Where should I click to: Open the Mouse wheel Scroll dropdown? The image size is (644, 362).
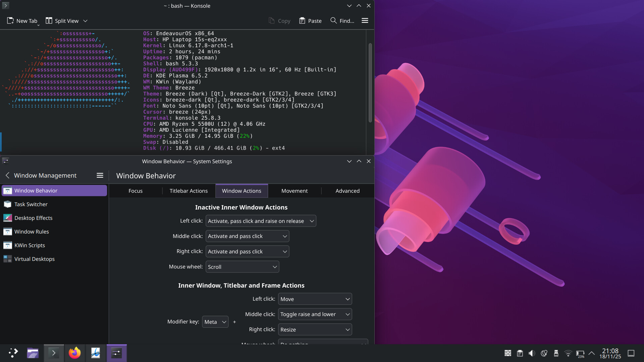242,267
